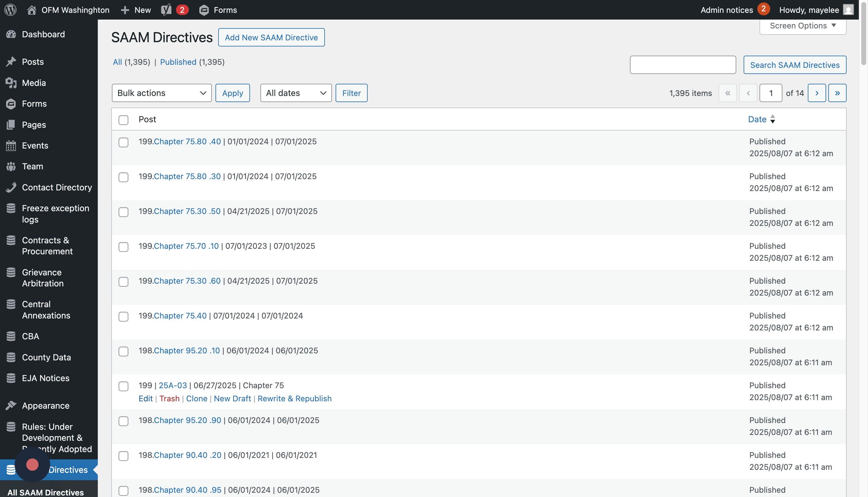Open the Yoast SEO notifications icon
The height and width of the screenshot is (497, 868).
[x=167, y=9]
